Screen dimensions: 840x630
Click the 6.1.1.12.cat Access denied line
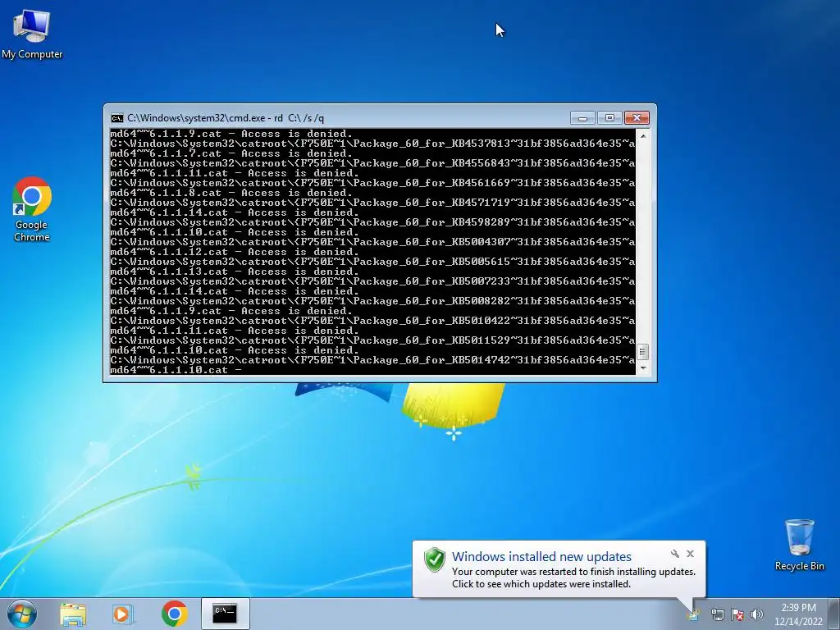pyautogui.click(x=235, y=252)
